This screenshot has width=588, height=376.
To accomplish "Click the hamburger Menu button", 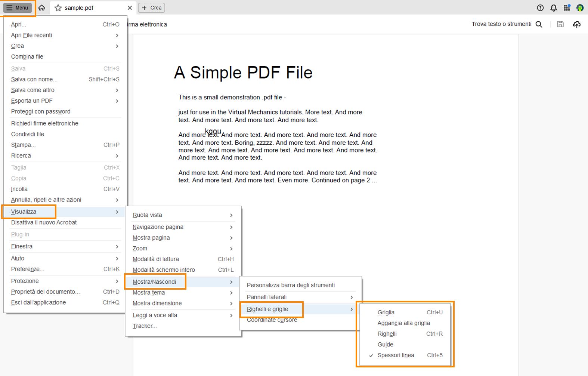I will point(18,8).
